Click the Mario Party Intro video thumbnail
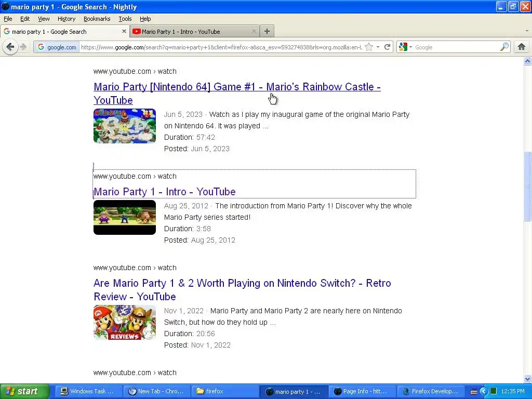Image resolution: width=532 pixels, height=399 pixels. pos(125,217)
